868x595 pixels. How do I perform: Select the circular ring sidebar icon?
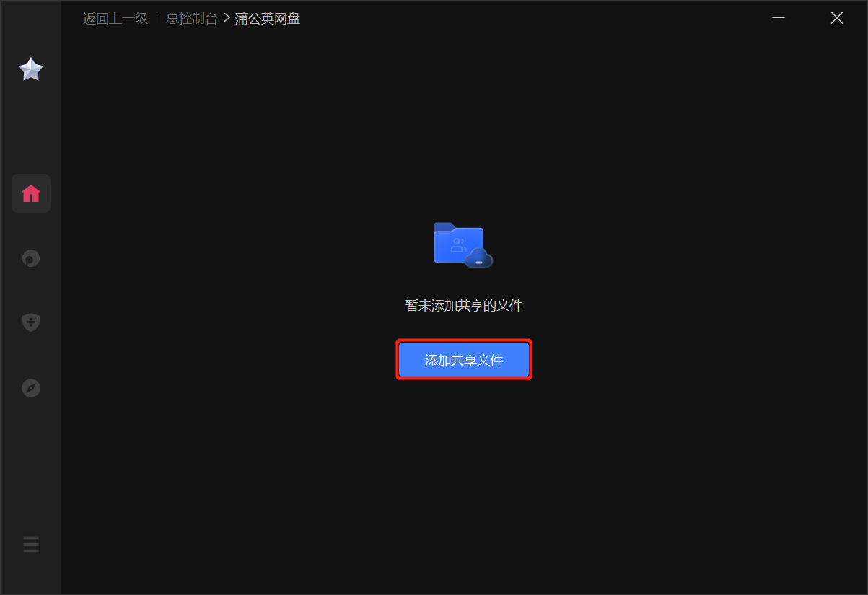31,258
